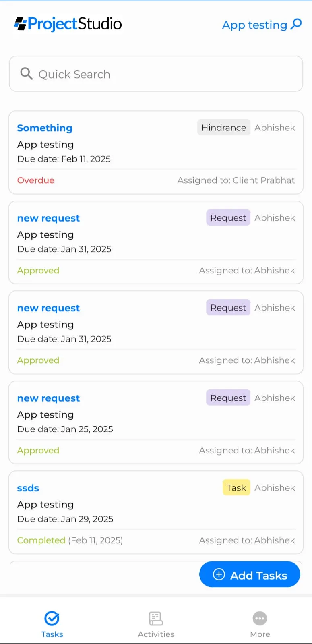Tap the More ellipsis icon
Viewport: 312px width, 644px height.
(260, 618)
